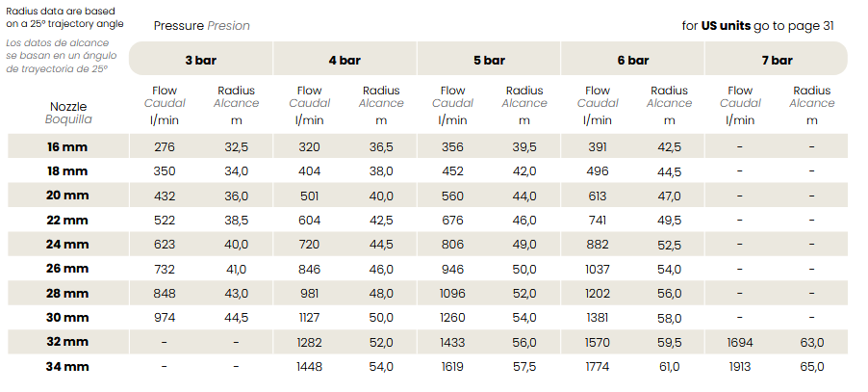Click the 'for US units go to page 31' text

click(x=757, y=26)
